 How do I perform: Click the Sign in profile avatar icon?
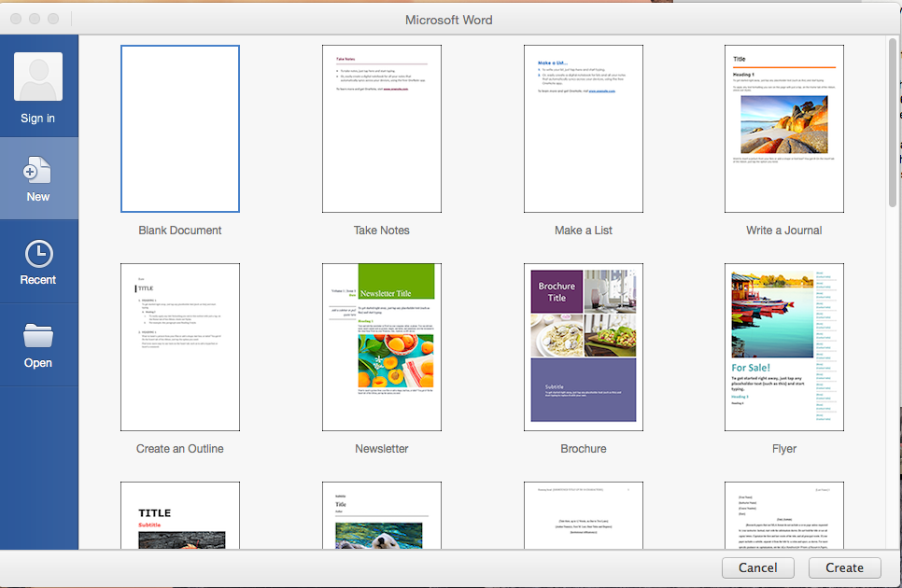click(38, 77)
